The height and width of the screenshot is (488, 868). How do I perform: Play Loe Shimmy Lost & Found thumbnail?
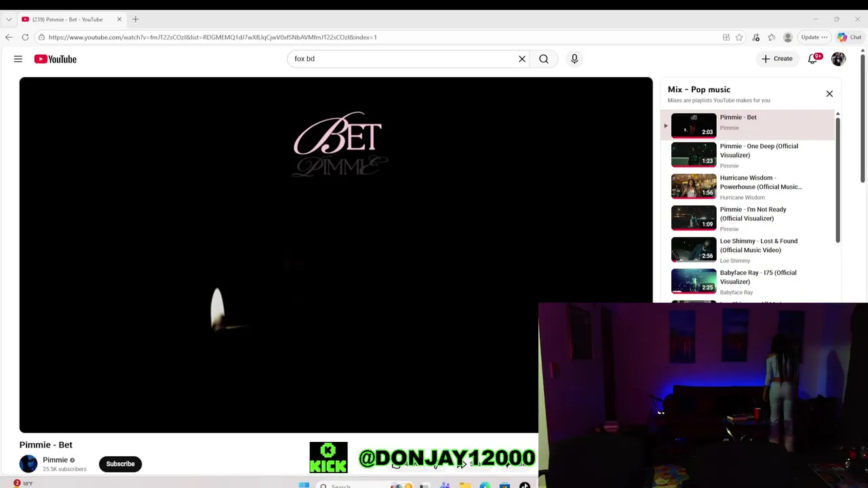pyautogui.click(x=694, y=249)
